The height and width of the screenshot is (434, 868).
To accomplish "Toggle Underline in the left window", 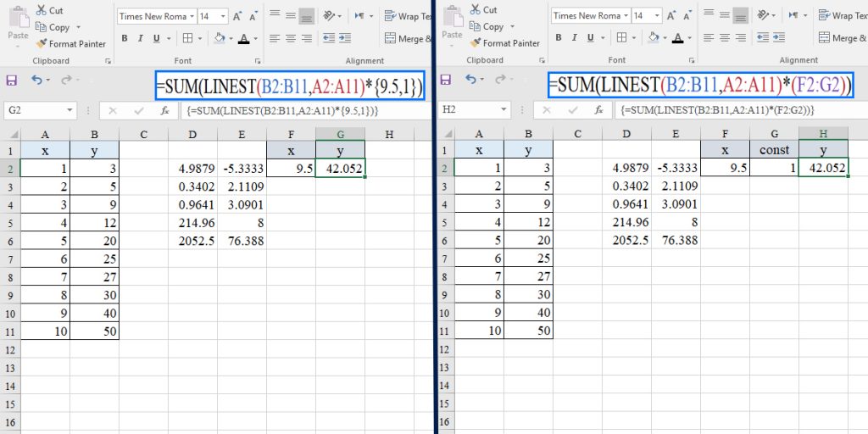I will (156, 38).
